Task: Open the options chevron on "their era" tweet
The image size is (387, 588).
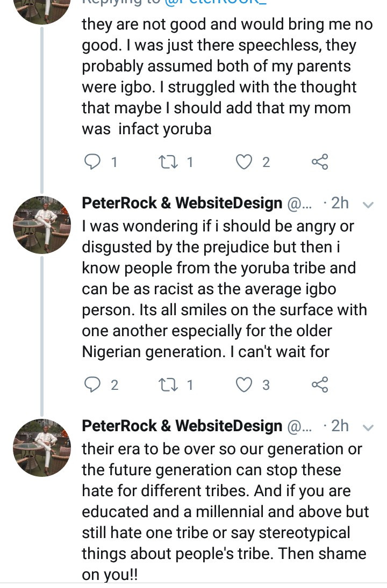Action: coord(368,427)
